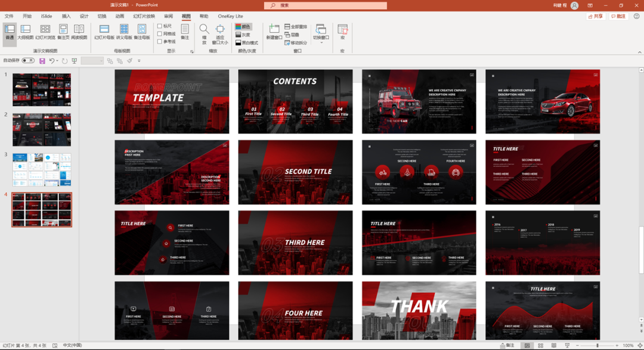Switch to the Home (开始) tab
The width and height of the screenshot is (644, 350).
(x=27, y=16)
